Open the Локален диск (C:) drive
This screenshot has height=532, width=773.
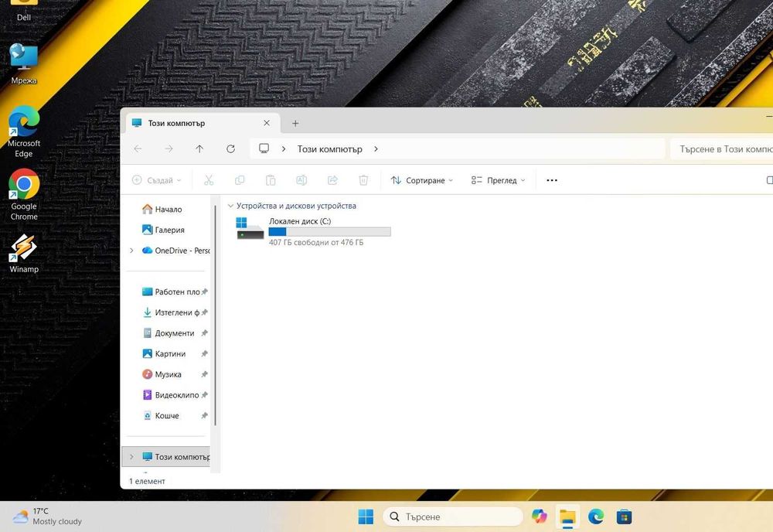pyautogui.click(x=314, y=231)
